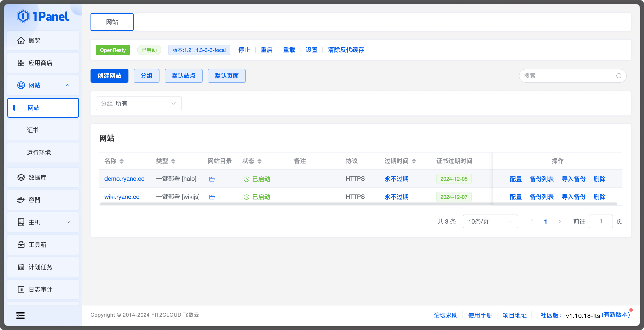Open the 日志审计 log audit icon
The height and width of the screenshot is (330, 644).
pyautogui.click(x=21, y=289)
